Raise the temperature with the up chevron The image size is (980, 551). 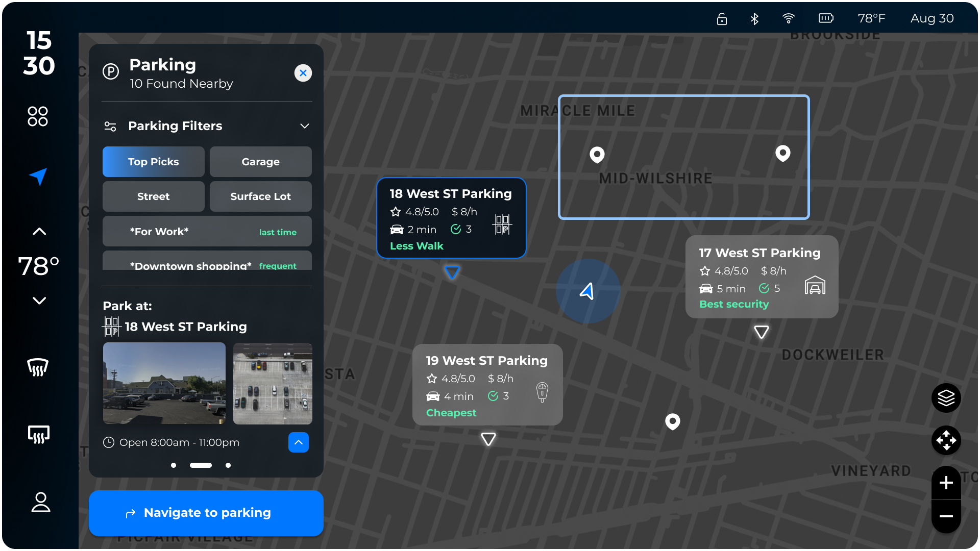click(x=39, y=232)
